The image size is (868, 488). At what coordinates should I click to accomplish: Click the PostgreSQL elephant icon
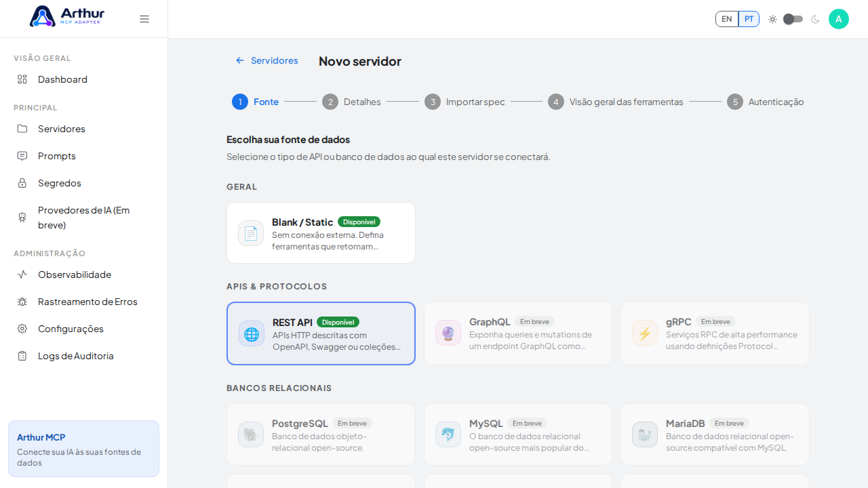(x=251, y=434)
